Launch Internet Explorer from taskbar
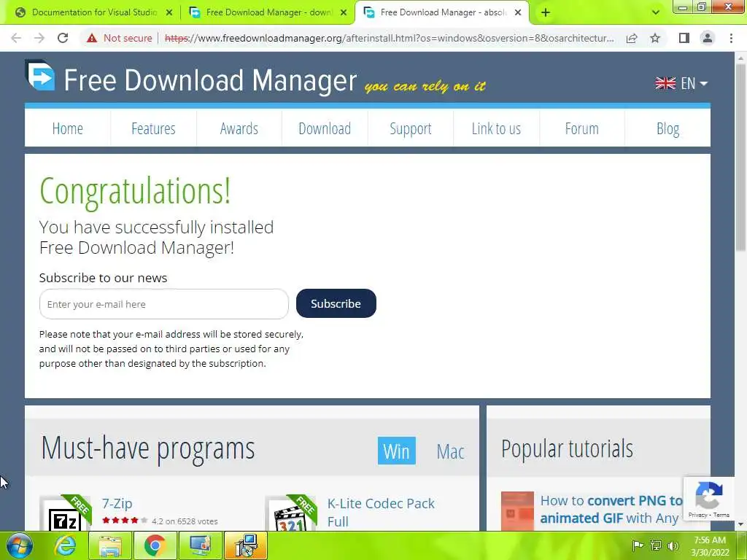The width and height of the screenshot is (747, 560). 65,545
